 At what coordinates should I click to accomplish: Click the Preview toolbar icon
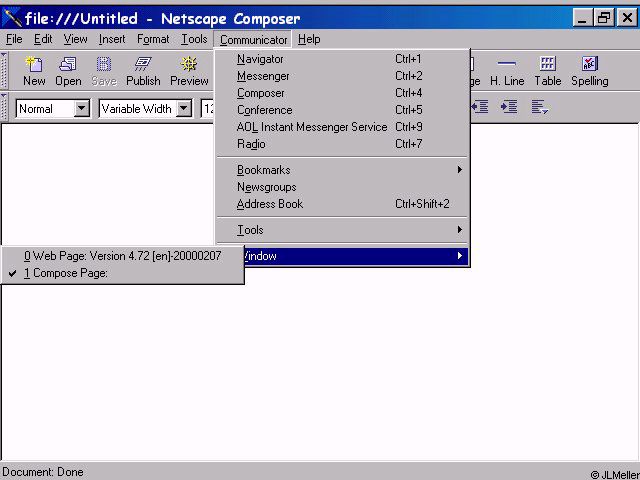[189, 71]
